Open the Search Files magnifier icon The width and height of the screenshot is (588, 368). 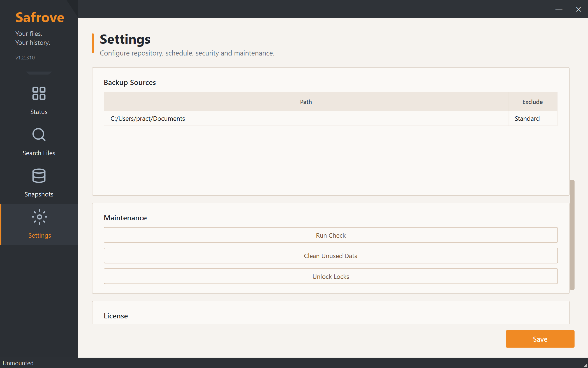[x=39, y=135]
